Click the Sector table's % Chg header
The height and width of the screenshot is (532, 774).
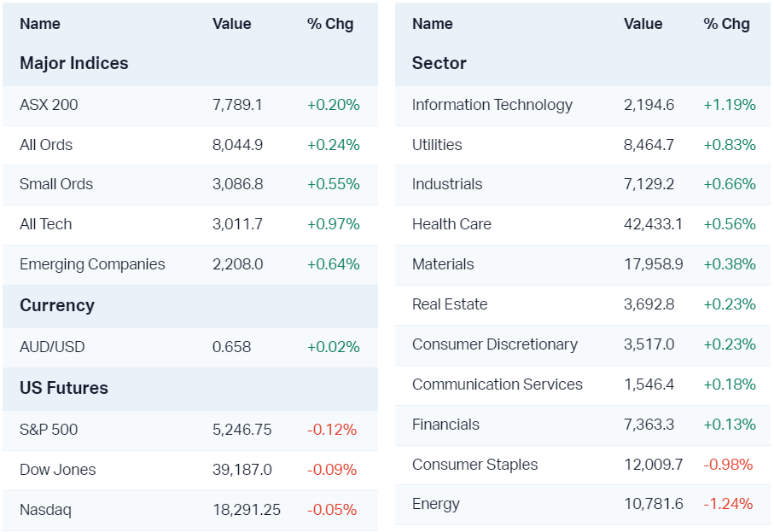tap(726, 24)
